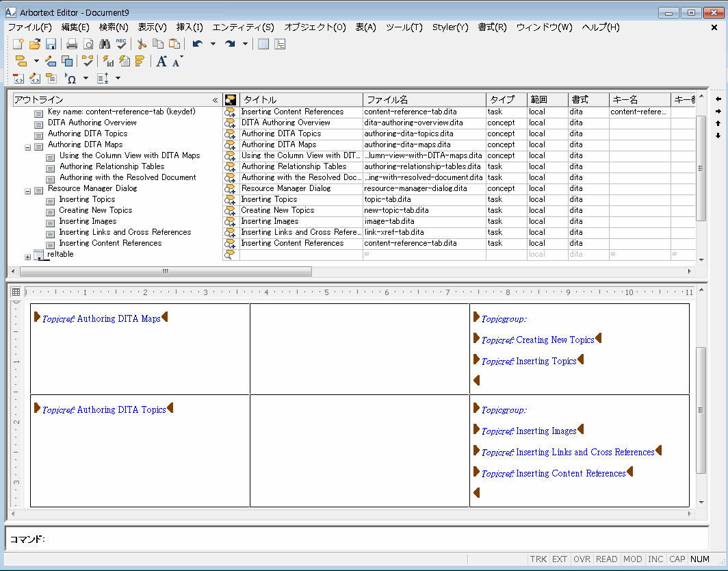Sort by the タイトル column header
Image resolution: width=728 pixels, height=571 pixels.
[x=301, y=99]
